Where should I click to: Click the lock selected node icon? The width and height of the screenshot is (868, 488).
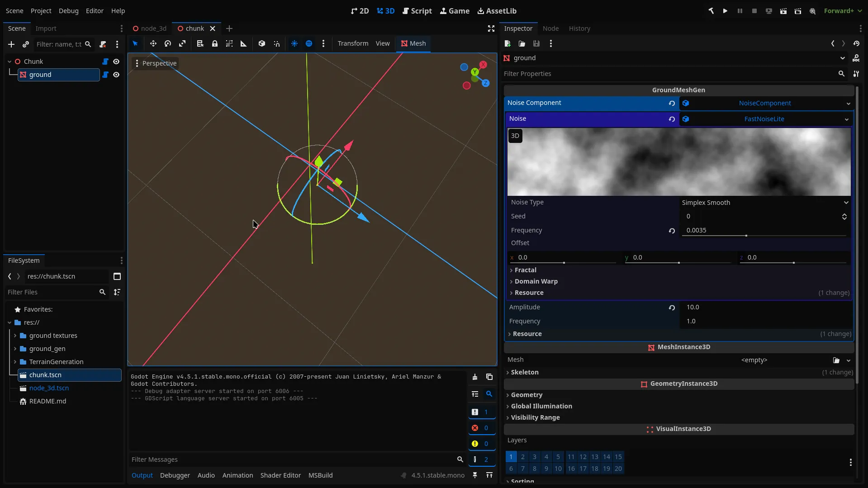(215, 43)
